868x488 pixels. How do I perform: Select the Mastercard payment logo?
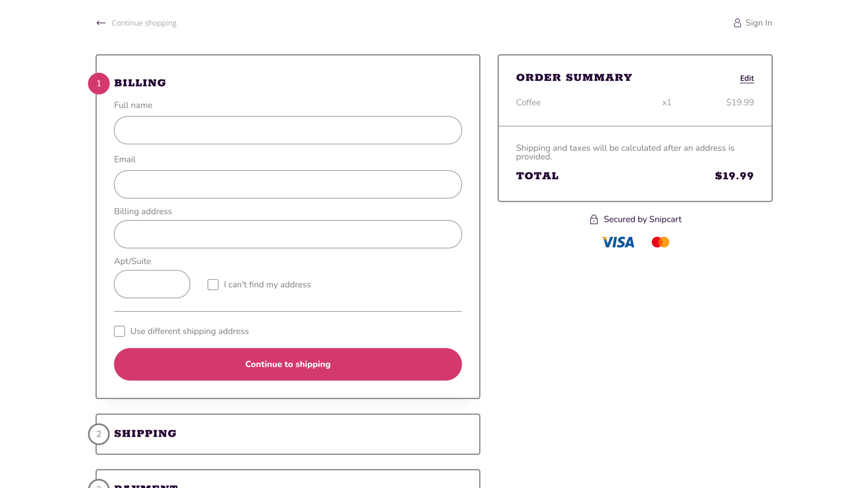(659, 242)
